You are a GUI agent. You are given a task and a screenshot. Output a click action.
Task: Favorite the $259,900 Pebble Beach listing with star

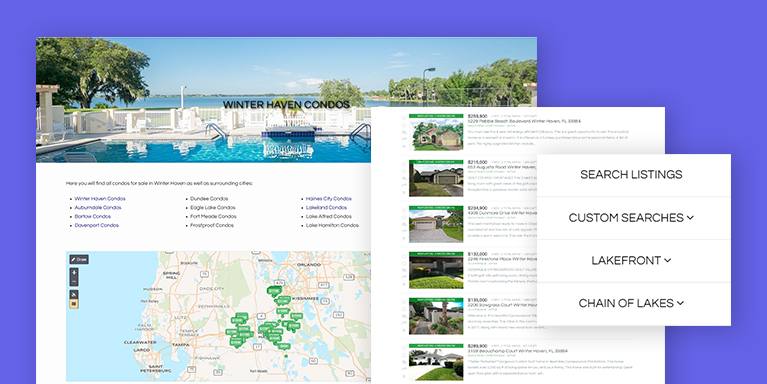click(404, 118)
